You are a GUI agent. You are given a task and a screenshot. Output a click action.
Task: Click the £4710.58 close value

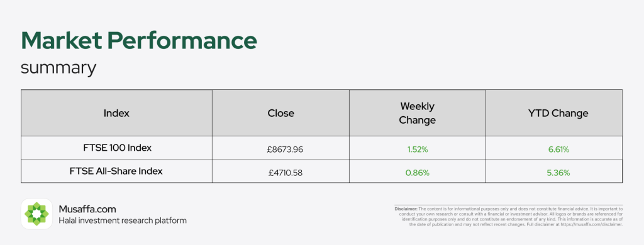click(x=286, y=173)
